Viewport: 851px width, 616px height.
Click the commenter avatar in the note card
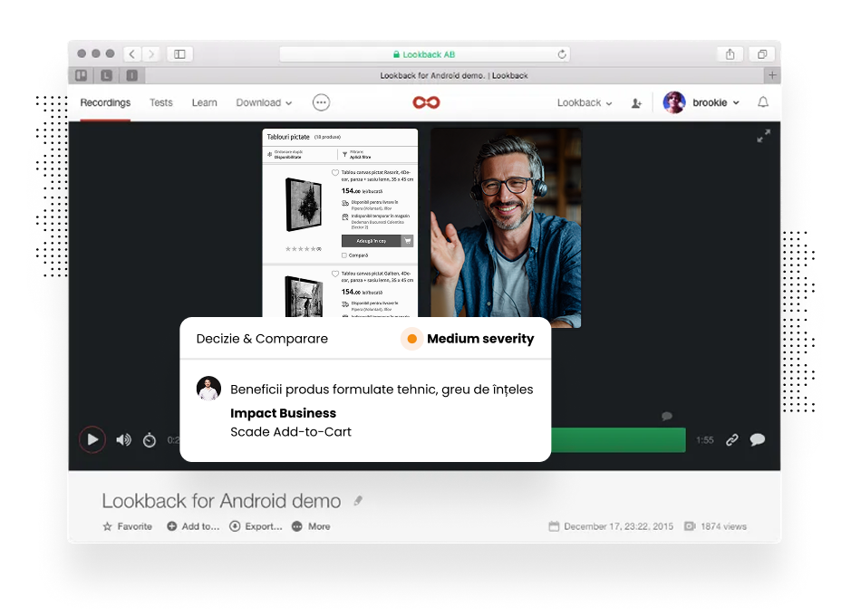click(x=209, y=389)
